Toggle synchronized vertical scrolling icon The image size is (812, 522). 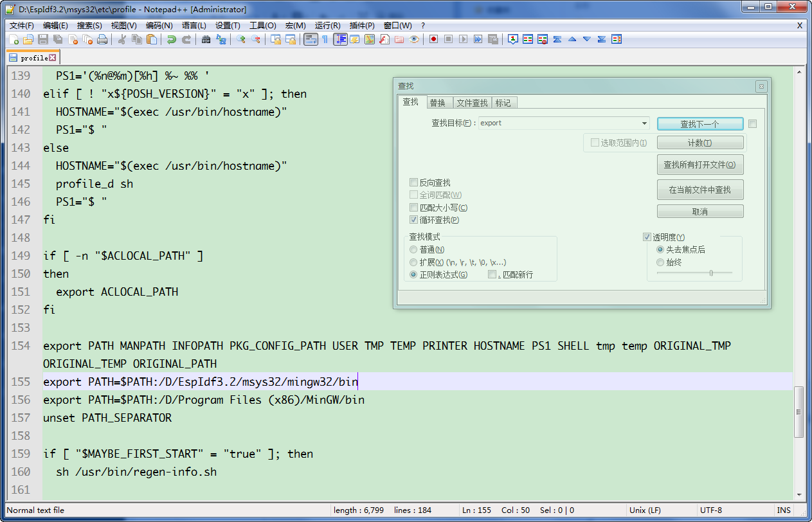pos(276,39)
